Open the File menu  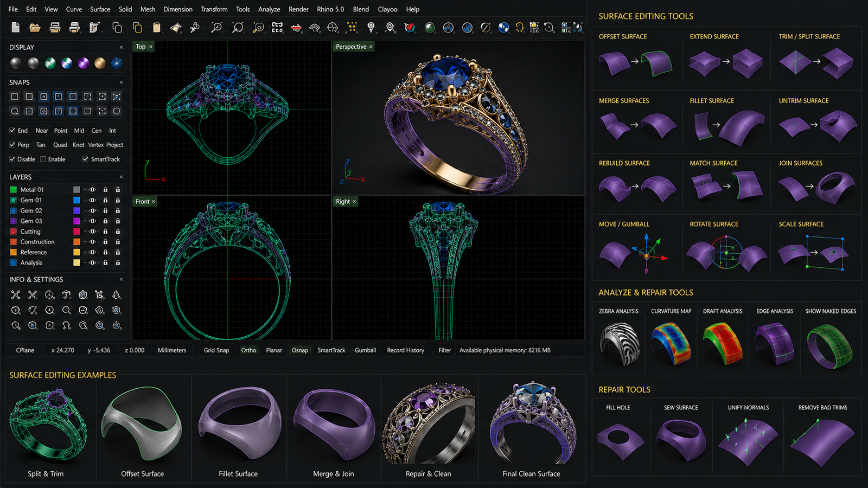tap(13, 9)
